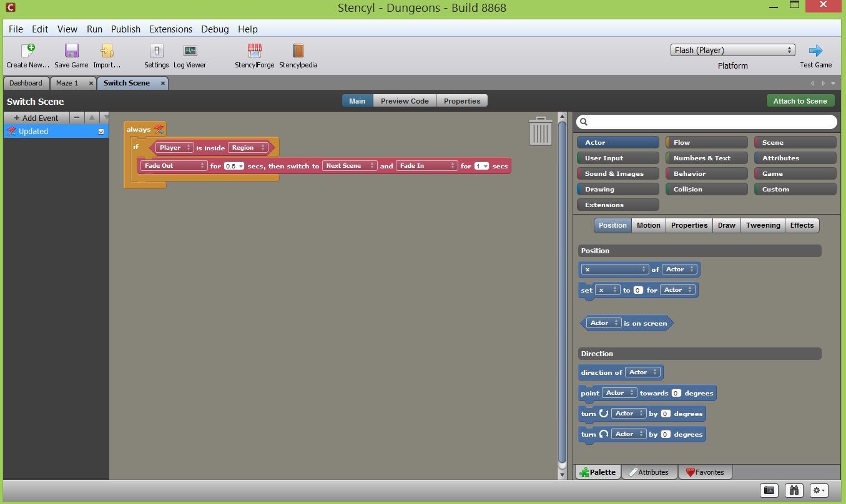Open the Next Scene dropdown
The height and width of the screenshot is (504, 846).
350,165
